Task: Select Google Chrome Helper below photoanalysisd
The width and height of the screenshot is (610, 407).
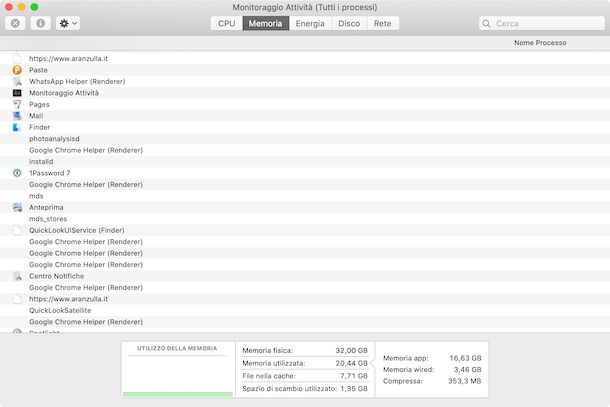Action: click(305, 150)
